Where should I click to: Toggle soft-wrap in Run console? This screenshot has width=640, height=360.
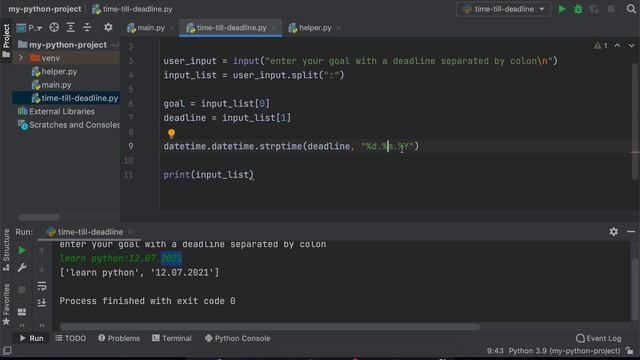pos(42,286)
